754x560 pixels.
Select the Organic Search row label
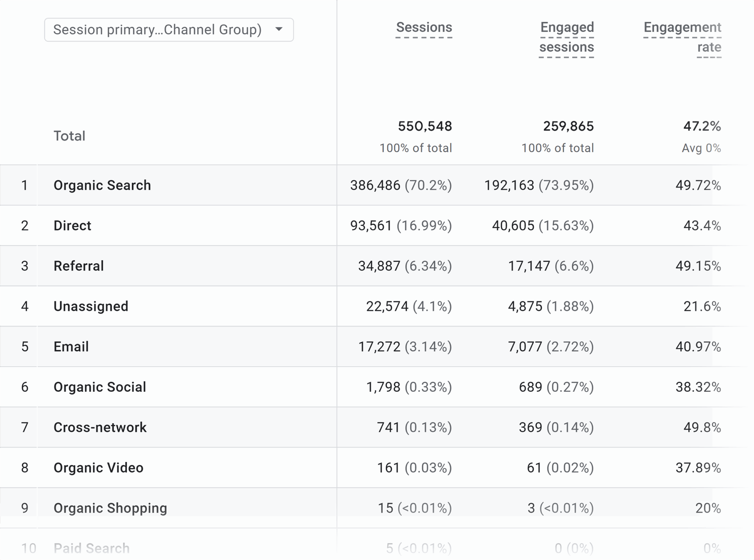pos(102,185)
